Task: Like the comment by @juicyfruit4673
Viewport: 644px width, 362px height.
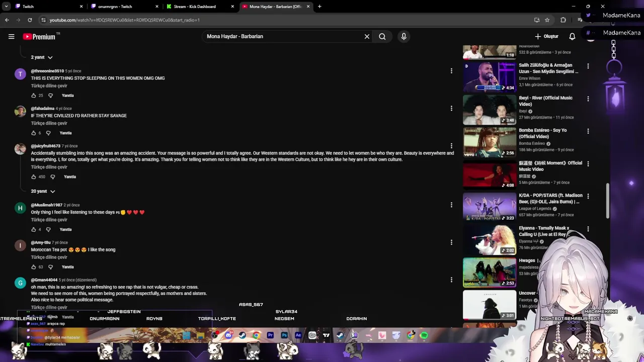Action: point(34,177)
